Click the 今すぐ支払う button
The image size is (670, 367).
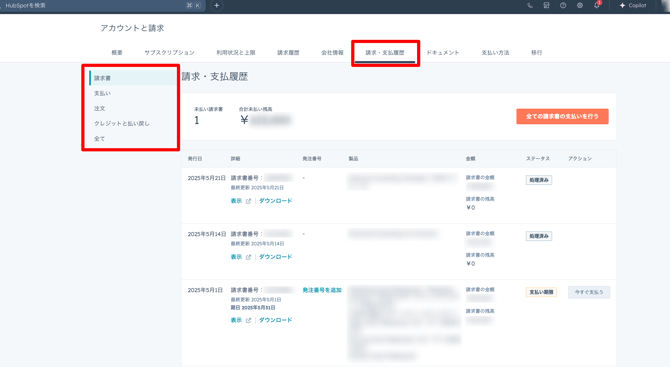(x=589, y=292)
